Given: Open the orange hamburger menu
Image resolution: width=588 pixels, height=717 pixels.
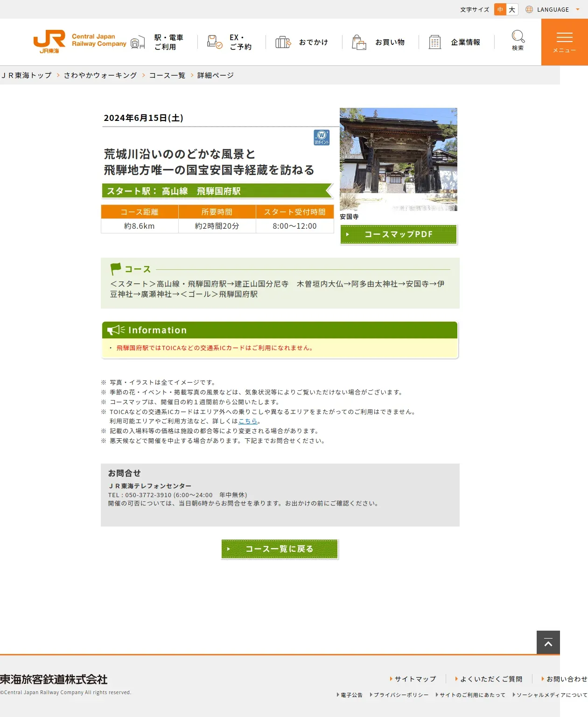Looking at the screenshot, I should (x=565, y=42).
